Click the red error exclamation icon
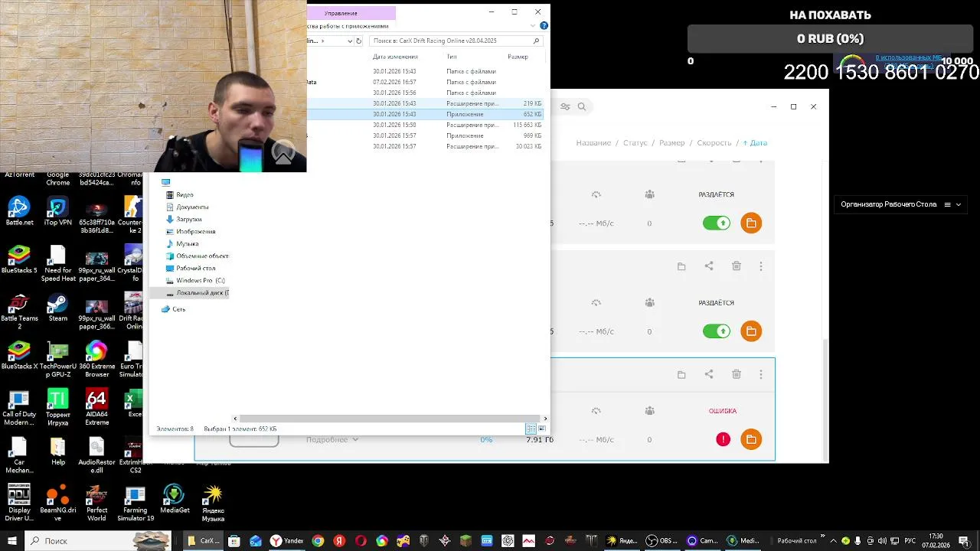The width and height of the screenshot is (980, 551). [x=723, y=439]
